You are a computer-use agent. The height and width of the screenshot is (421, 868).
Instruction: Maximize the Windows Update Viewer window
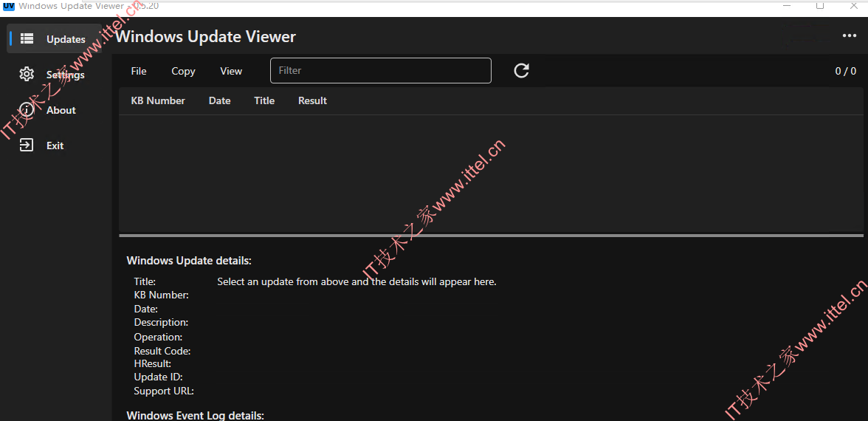tap(821, 6)
